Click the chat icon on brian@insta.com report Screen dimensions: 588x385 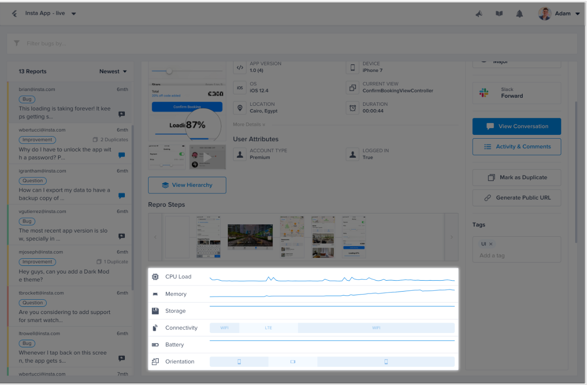[x=122, y=114]
